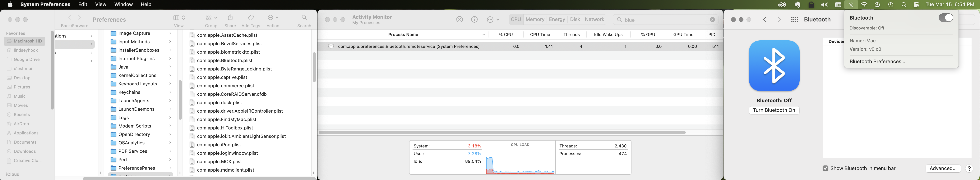Open the Help menu

click(x=146, y=5)
